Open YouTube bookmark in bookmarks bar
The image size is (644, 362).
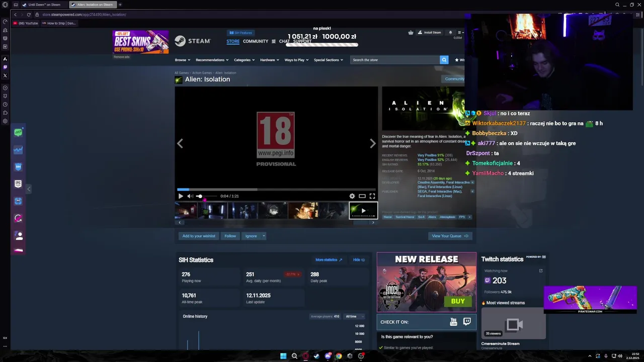26,23
